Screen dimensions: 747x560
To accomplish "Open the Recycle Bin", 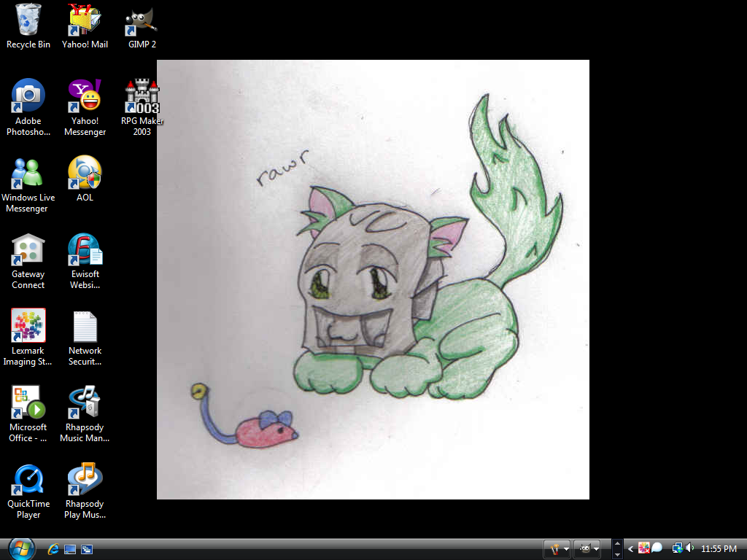I will 28,20.
